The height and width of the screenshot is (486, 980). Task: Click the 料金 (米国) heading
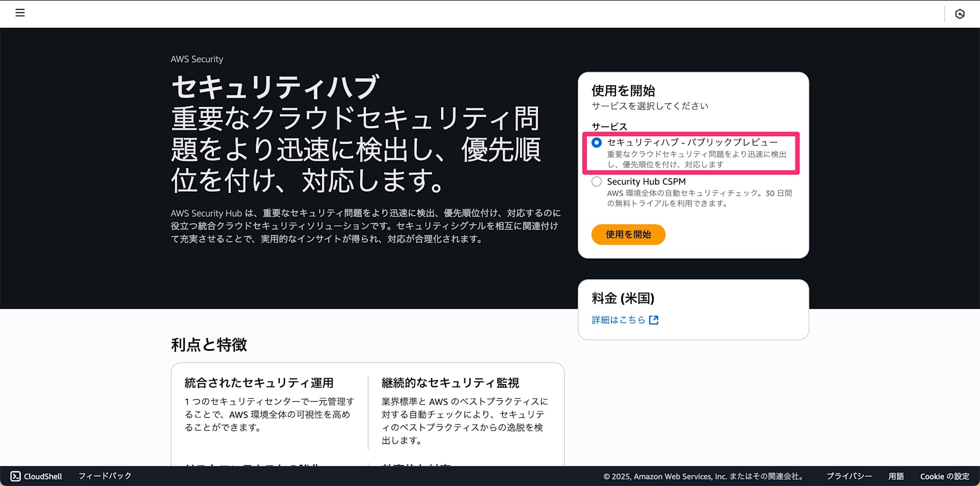(x=623, y=298)
